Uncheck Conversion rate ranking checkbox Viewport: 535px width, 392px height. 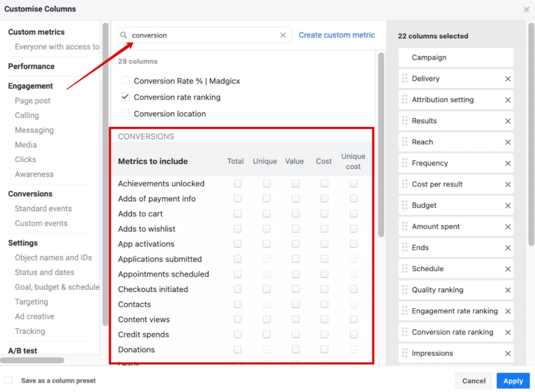tap(125, 97)
